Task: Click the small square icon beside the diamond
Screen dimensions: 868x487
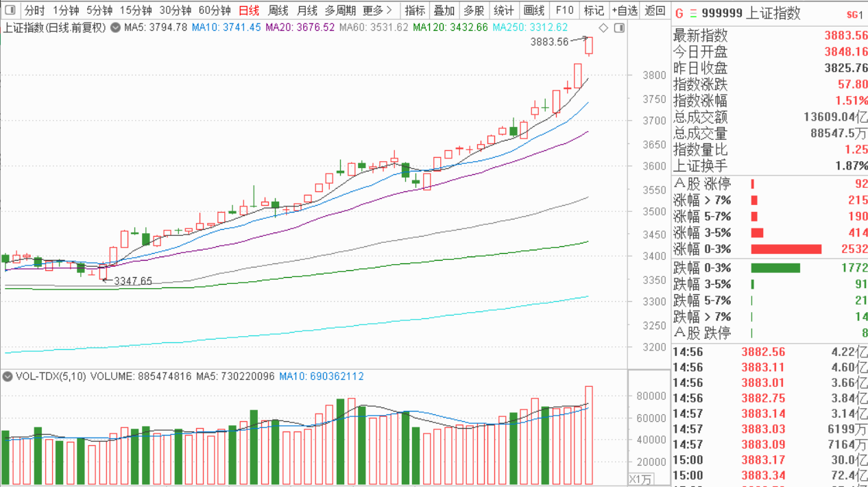Action: 618,27
